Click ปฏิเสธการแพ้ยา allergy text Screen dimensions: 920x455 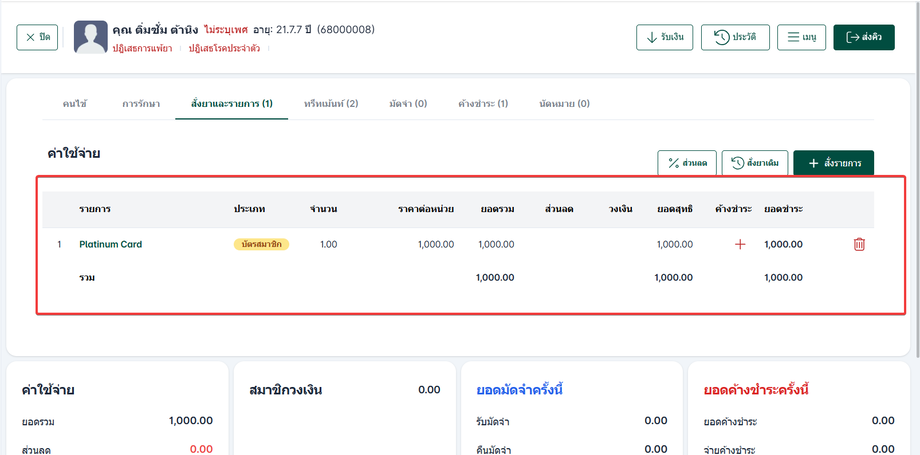point(142,49)
